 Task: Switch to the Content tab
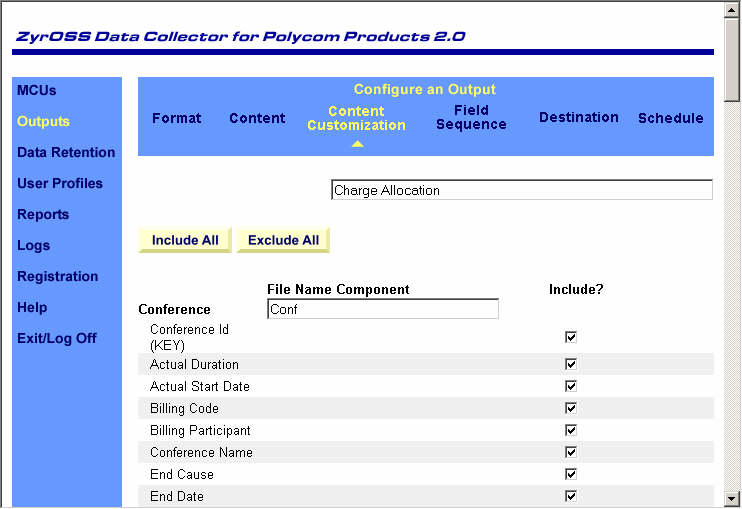coord(257,118)
